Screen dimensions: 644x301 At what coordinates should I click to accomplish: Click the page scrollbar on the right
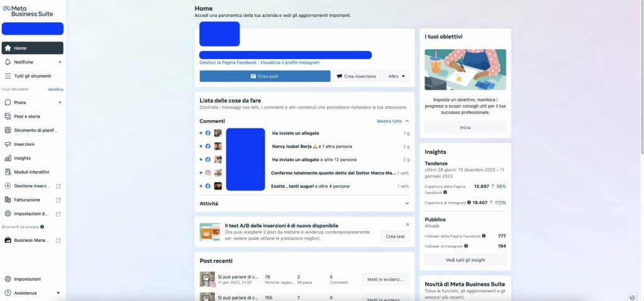pyautogui.click(x=641, y=76)
